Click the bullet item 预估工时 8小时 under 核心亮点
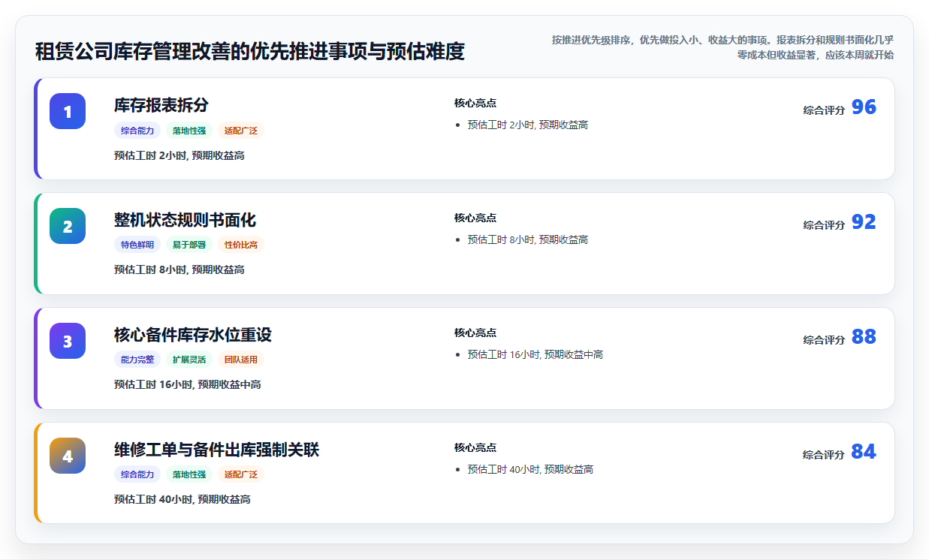Screen dimensions: 929x560 (x=528, y=239)
